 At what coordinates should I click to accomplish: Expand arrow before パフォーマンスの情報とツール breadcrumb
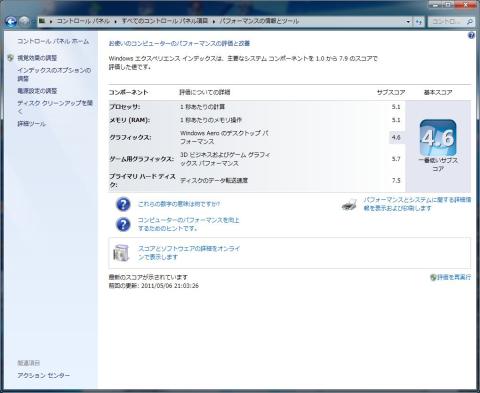214,22
